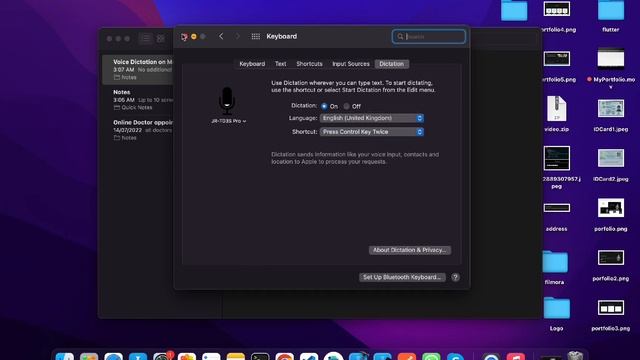Switch Notes window to gallery view icon
Viewport: 640px width, 360px height.
coord(161,38)
